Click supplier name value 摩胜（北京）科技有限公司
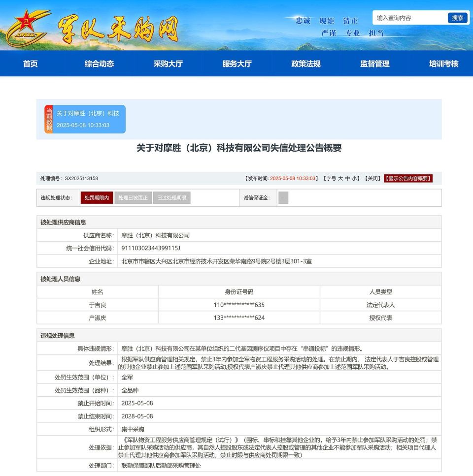The width and height of the screenshot is (473, 476). (156, 235)
